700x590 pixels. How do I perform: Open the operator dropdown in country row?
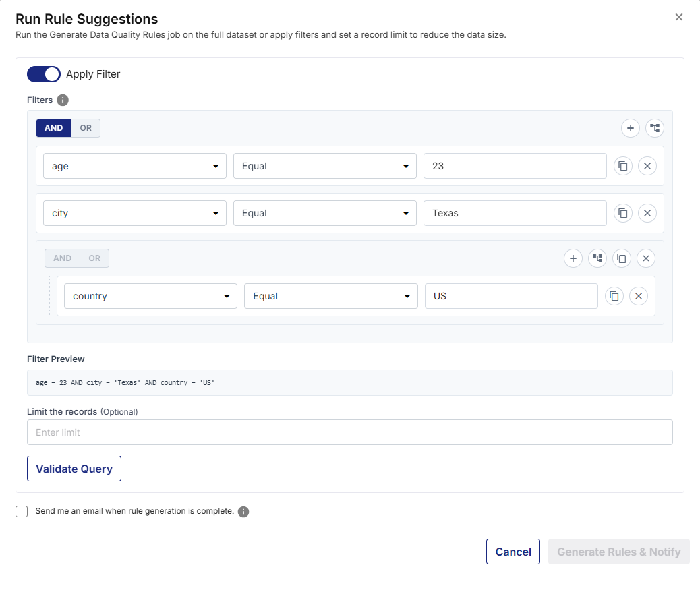click(x=331, y=296)
